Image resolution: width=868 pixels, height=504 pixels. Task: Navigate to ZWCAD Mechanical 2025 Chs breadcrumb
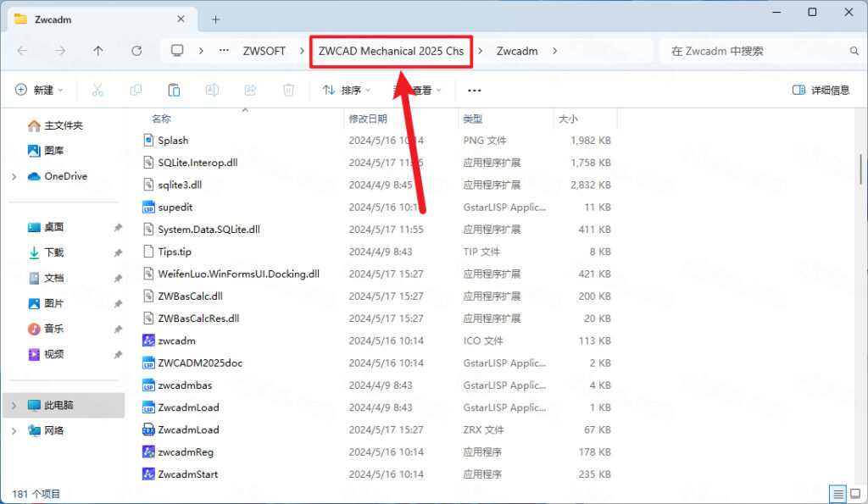[391, 51]
